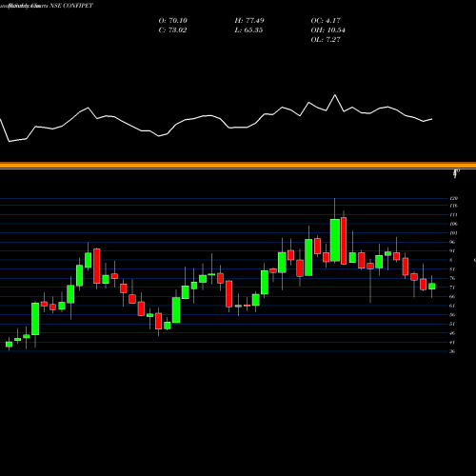This screenshot has width=476, height=476.
Task: Click the OL: 7.27 readout
Action: 326,40
